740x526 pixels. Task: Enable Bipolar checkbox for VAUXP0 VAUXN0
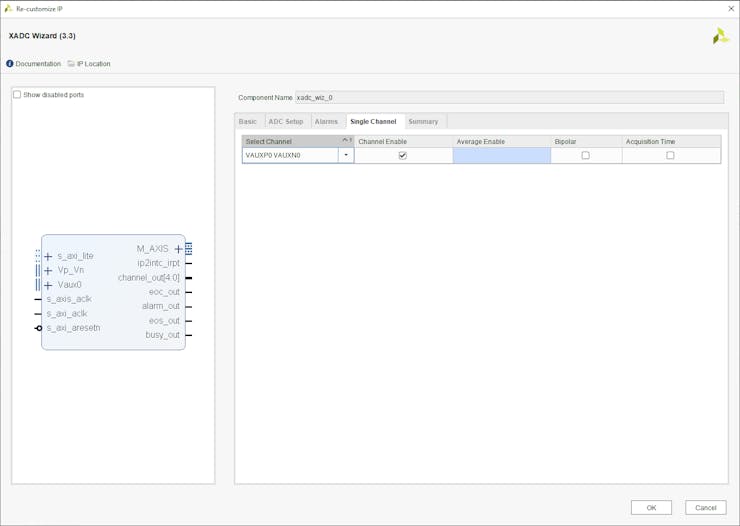[586, 155]
